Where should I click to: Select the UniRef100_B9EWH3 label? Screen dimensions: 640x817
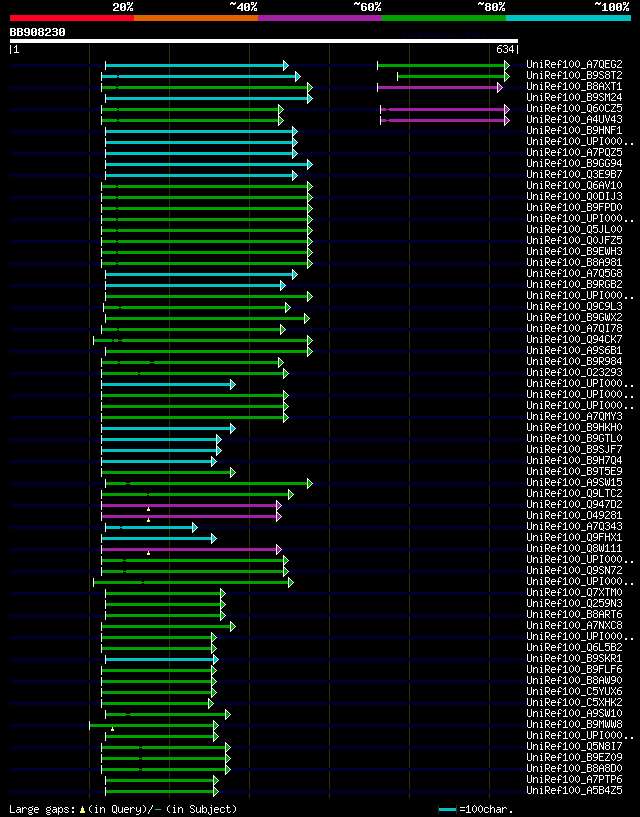pos(574,252)
